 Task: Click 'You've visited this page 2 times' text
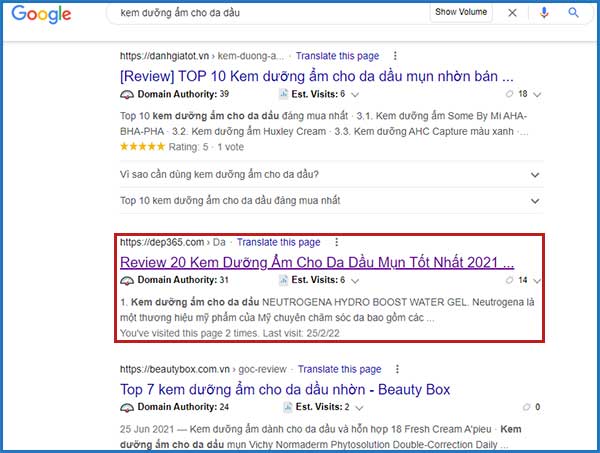click(x=189, y=333)
